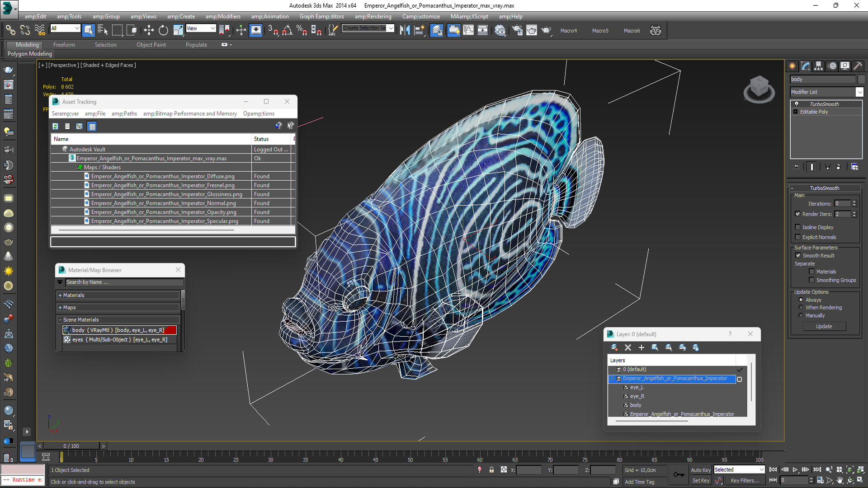Select Always update option
The image size is (868, 488).
tap(801, 300)
